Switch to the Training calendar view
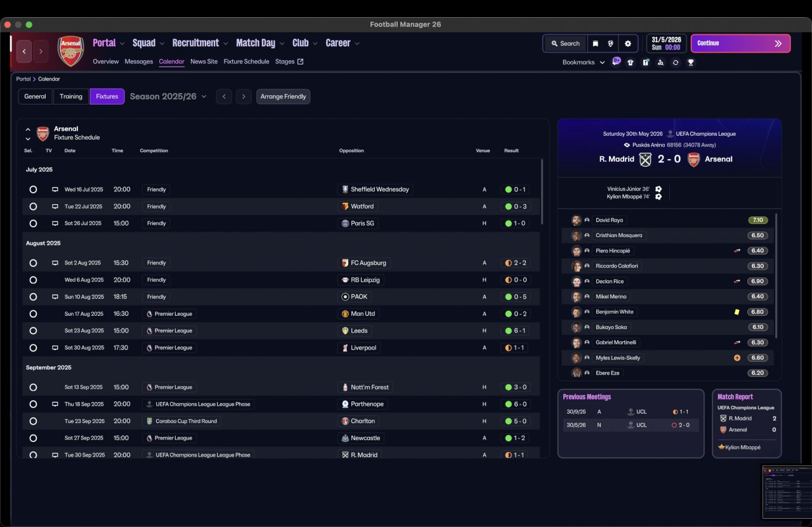812x527 pixels. point(71,96)
